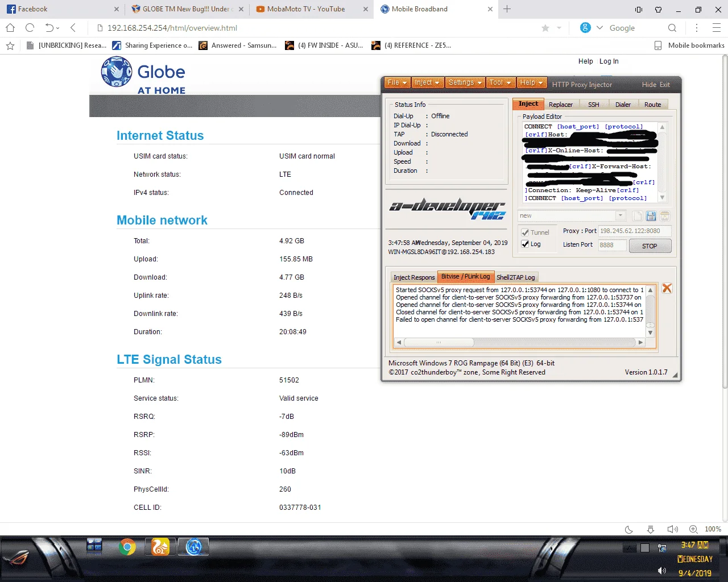Screen dimensions: 728x582
Task: Click the browser address bar URL
Action: [172, 28]
